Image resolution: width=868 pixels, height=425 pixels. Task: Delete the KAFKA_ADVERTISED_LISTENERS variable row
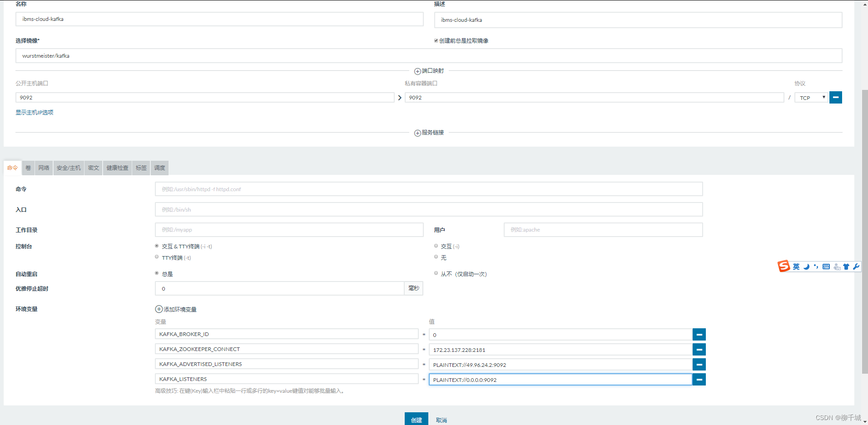(699, 365)
